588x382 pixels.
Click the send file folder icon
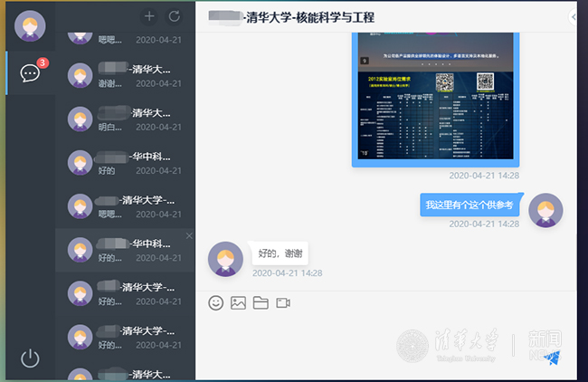(x=261, y=303)
